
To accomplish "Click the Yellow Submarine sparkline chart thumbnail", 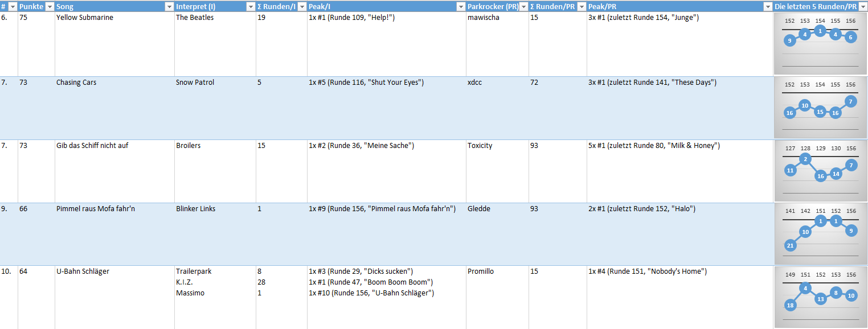I will point(820,44).
